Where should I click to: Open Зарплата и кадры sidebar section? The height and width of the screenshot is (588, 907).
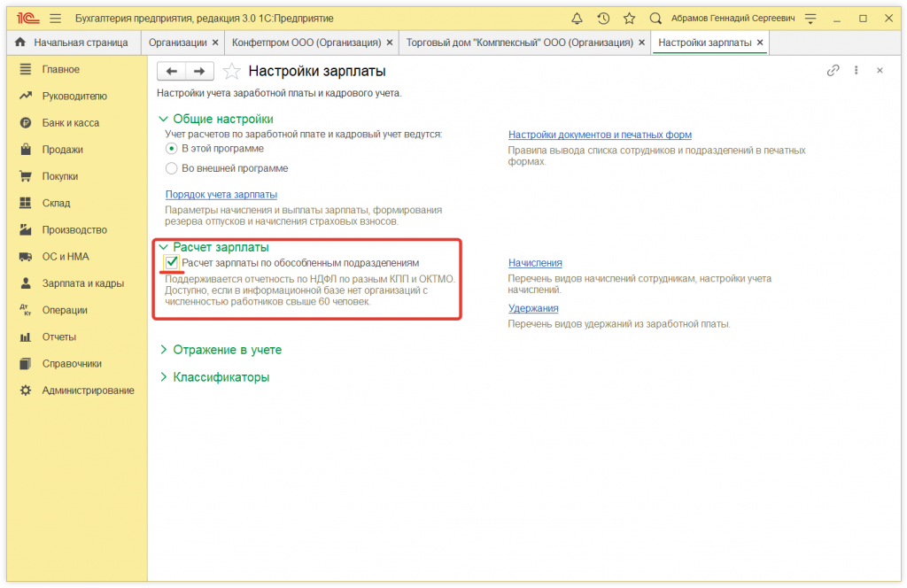82,283
